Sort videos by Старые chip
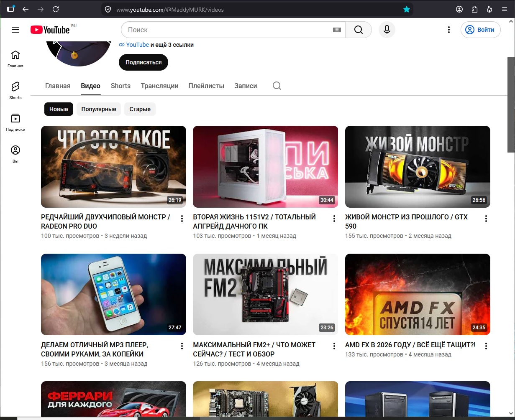Viewport: 515px width, 420px height. pyautogui.click(x=140, y=109)
